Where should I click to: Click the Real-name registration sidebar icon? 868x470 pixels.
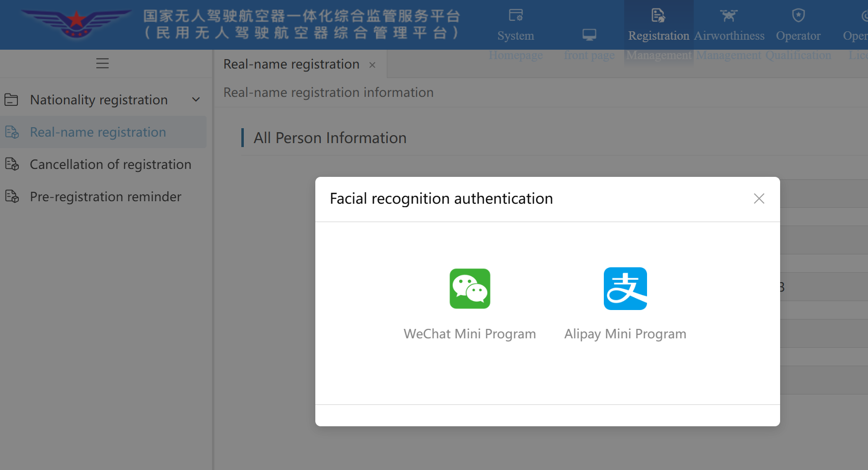pyautogui.click(x=12, y=132)
